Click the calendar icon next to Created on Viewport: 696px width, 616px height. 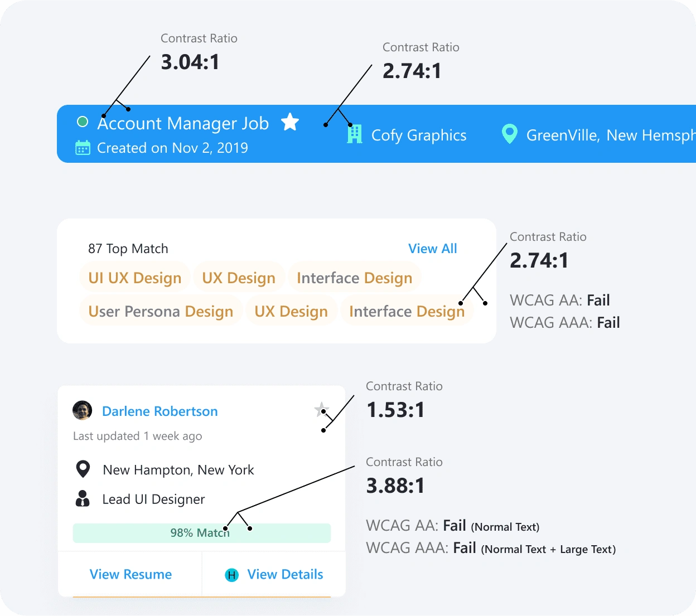(x=83, y=148)
